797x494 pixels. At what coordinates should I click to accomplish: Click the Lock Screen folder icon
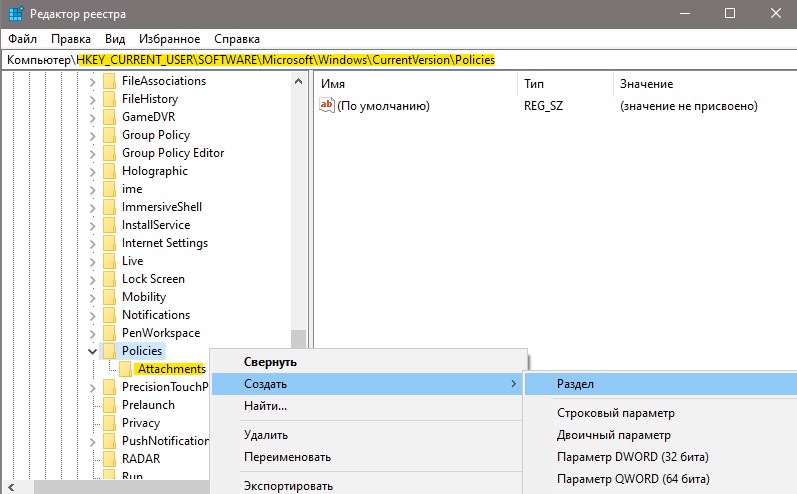(x=109, y=279)
